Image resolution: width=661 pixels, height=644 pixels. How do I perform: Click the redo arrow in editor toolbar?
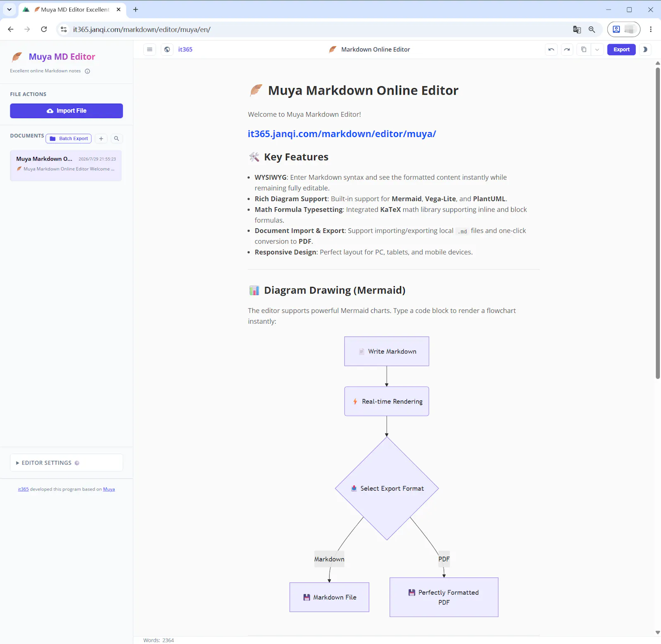click(x=567, y=50)
